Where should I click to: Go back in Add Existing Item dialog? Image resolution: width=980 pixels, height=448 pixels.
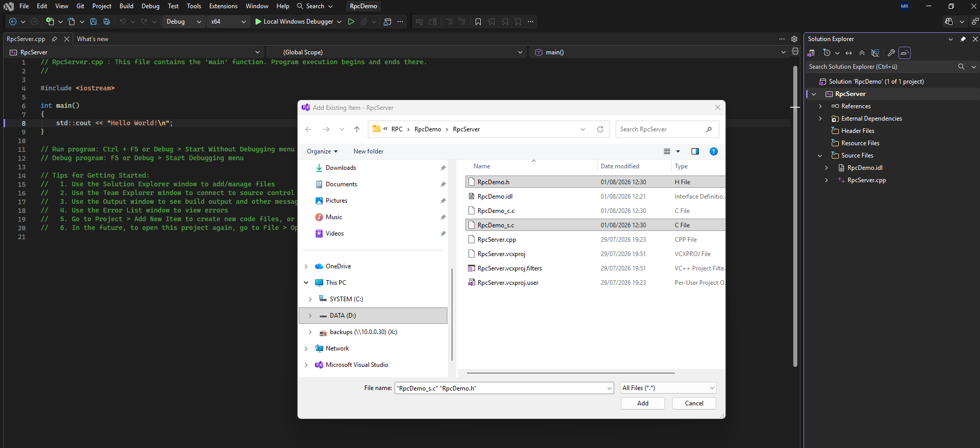(308, 129)
